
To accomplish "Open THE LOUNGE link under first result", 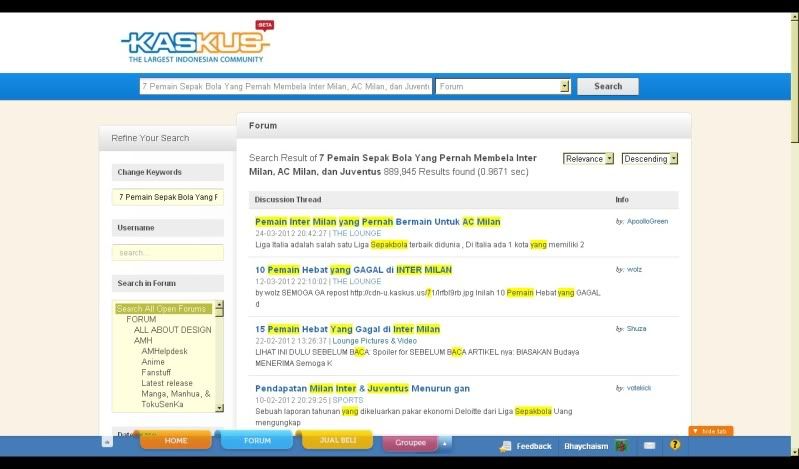I will tap(357, 233).
